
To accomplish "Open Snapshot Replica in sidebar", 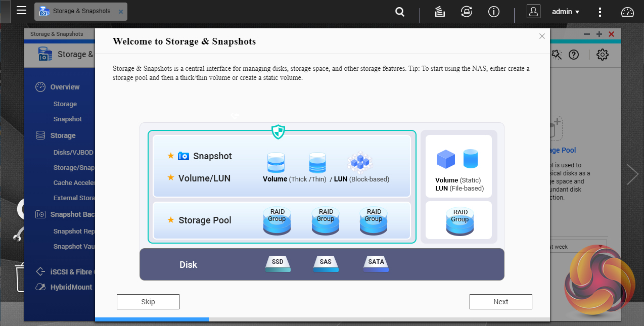I will point(74,231).
